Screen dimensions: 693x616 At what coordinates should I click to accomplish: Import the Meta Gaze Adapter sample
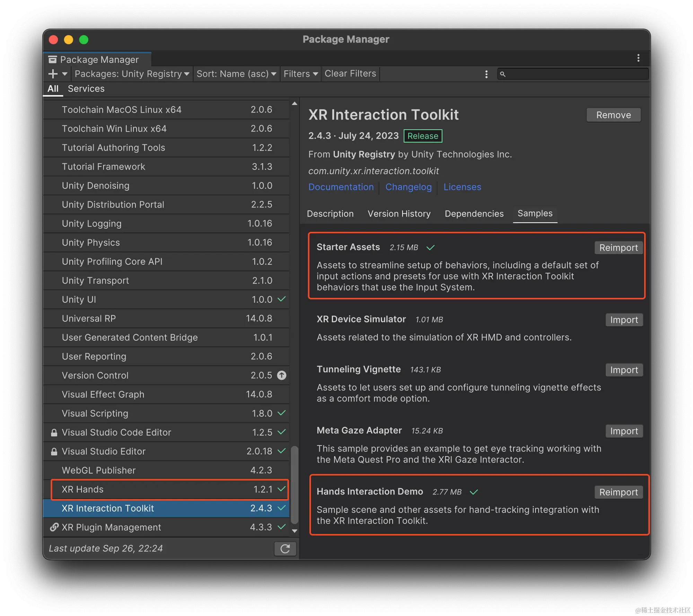click(x=624, y=431)
